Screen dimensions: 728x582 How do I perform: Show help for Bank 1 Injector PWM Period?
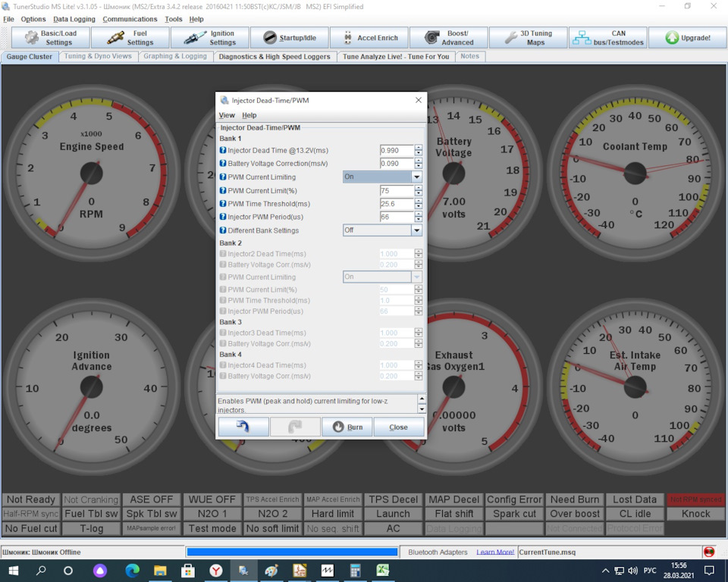pyautogui.click(x=223, y=217)
